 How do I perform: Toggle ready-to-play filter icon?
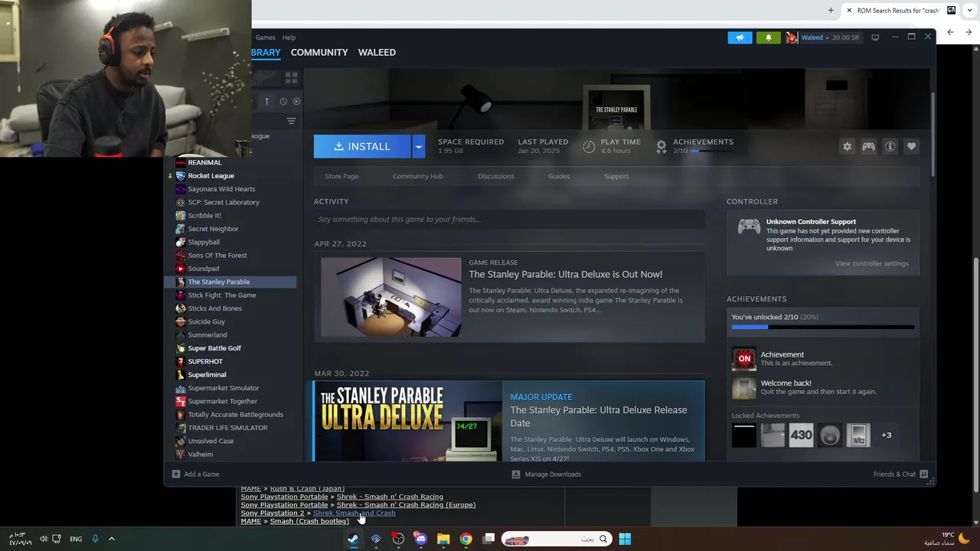296,101
